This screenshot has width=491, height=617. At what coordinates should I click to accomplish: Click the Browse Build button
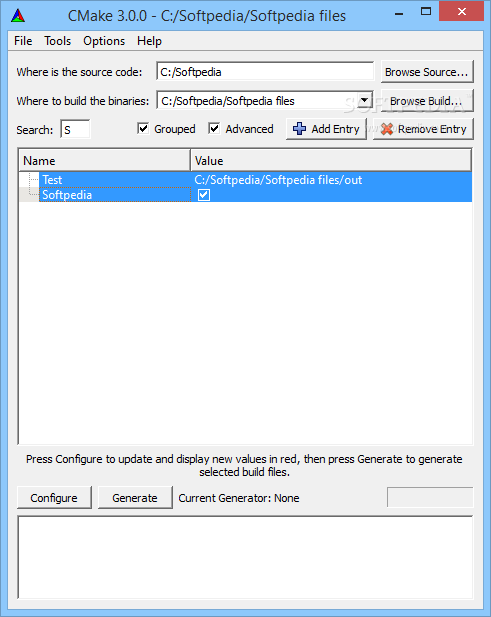point(427,101)
